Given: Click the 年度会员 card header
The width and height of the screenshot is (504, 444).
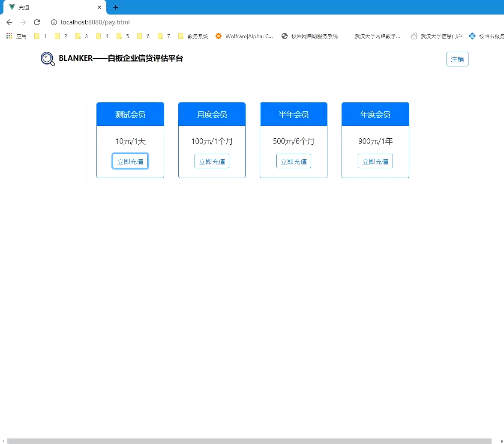Looking at the screenshot, I should 375,114.
